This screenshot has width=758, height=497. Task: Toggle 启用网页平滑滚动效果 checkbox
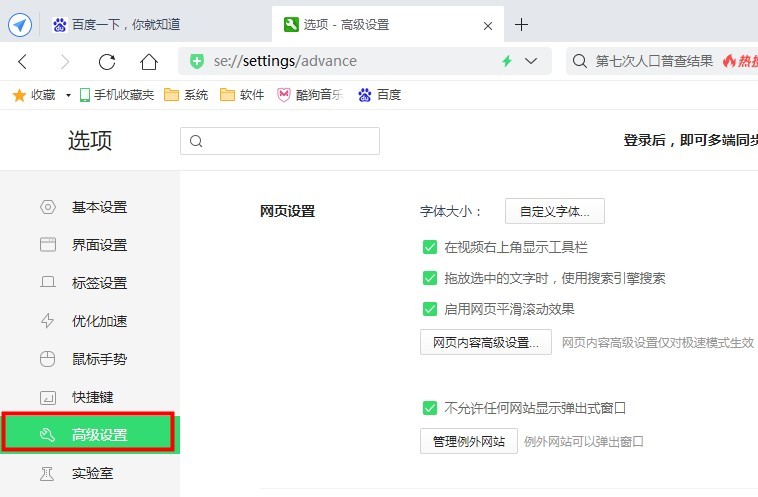click(430, 309)
